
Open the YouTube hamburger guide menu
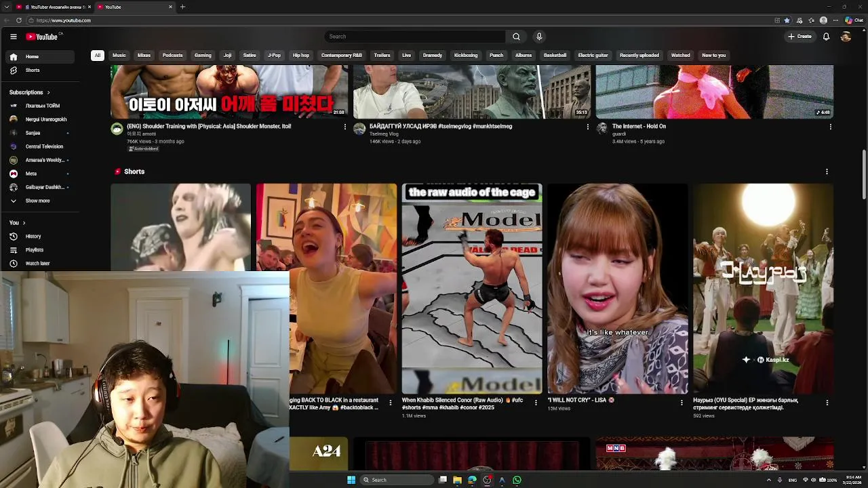[x=13, y=37]
